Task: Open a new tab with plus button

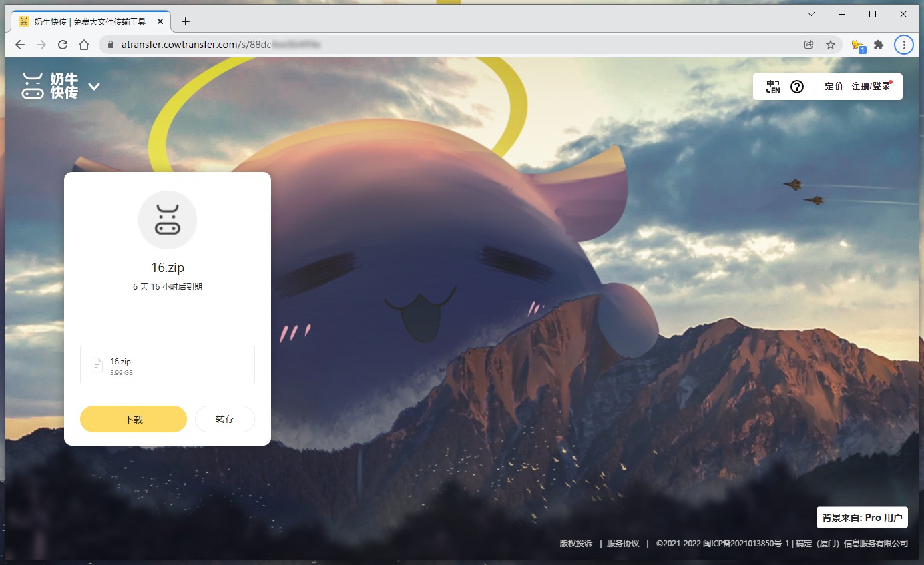Action: coord(186,21)
